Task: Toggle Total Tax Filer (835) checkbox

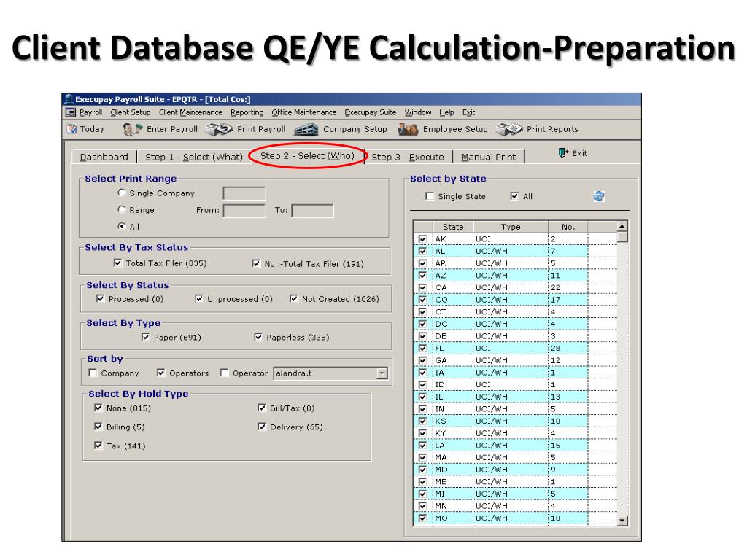Action: pyautogui.click(x=117, y=262)
